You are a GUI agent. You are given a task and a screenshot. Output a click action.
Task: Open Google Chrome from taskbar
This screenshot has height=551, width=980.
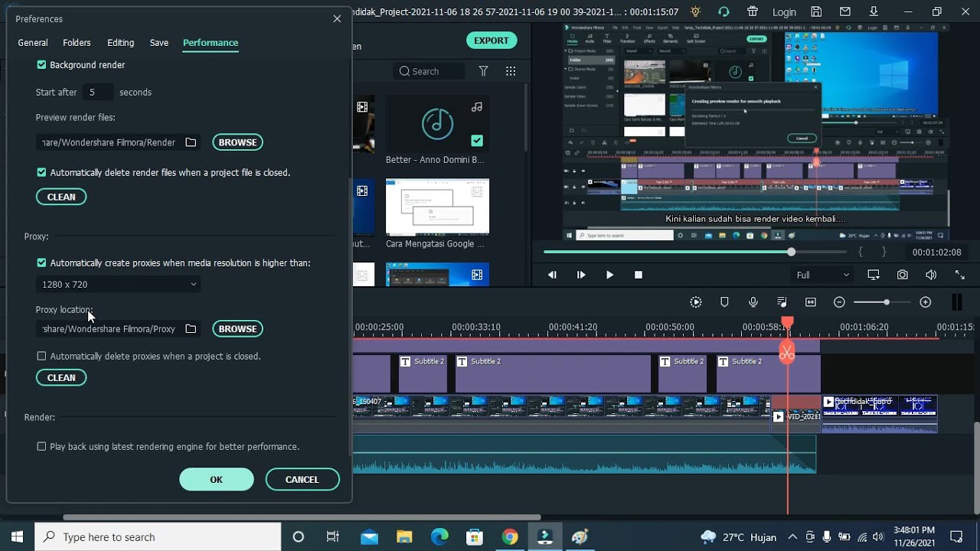(510, 536)
